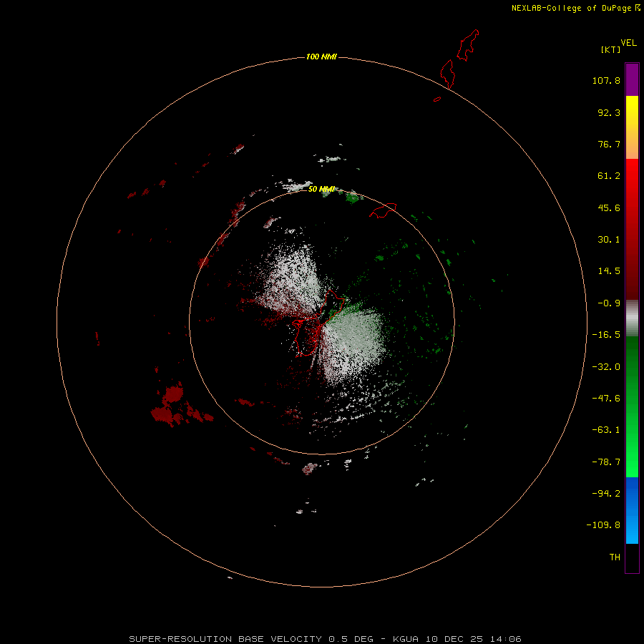
Task: Click the 45.6 legend value
Action: [609, 208]
